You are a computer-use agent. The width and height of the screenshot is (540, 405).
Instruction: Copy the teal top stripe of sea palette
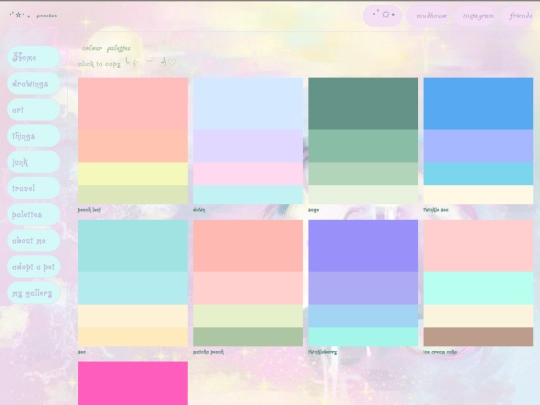pyautogui.click(x=133, y=246)
